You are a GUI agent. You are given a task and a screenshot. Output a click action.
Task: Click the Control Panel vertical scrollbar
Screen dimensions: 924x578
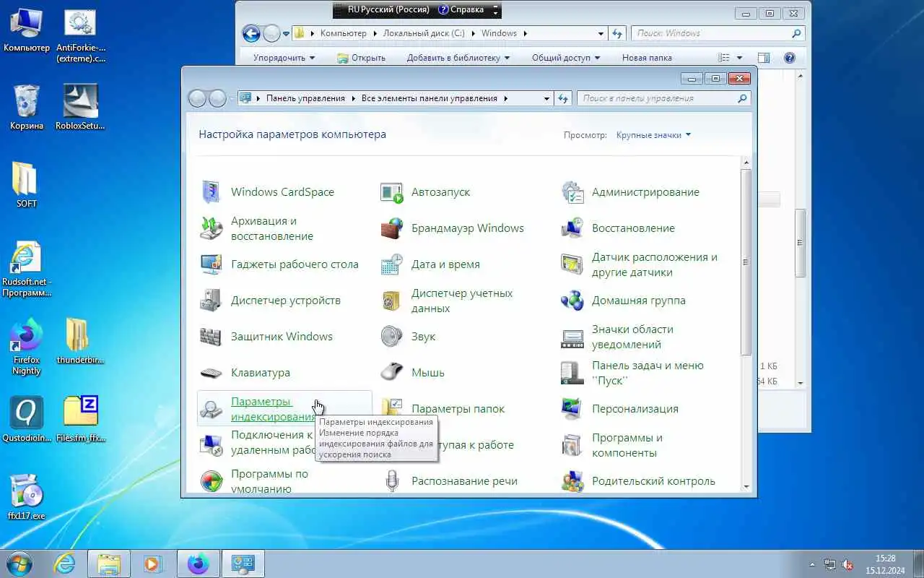pyautogui.click(x=746, y=326)
